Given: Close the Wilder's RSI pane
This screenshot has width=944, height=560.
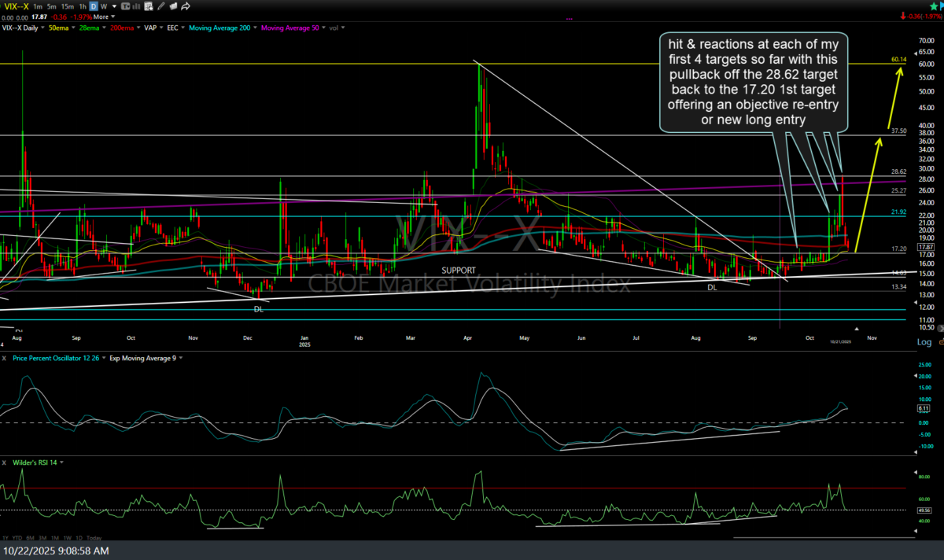Looking at the screenshot, I should 5,462.
